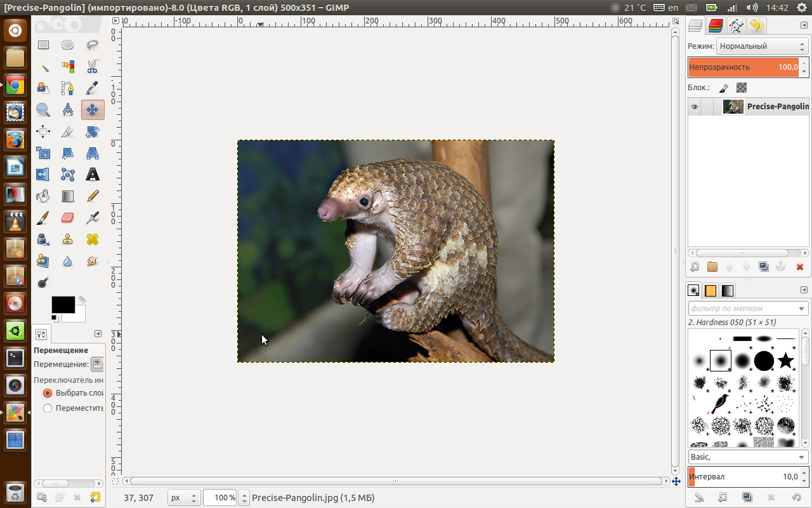Open layers dock configuration menu arrow

(804, 25)
